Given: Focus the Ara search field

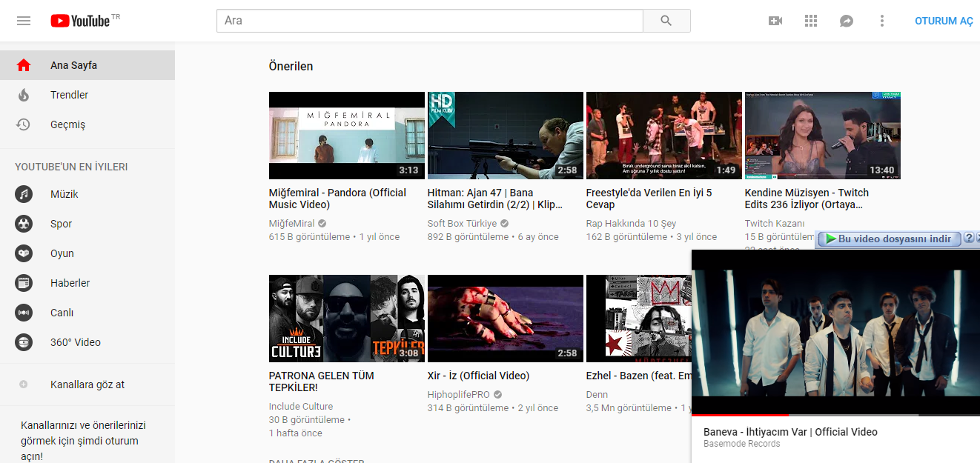Looking at the screenshot, I should pos(430,21).
